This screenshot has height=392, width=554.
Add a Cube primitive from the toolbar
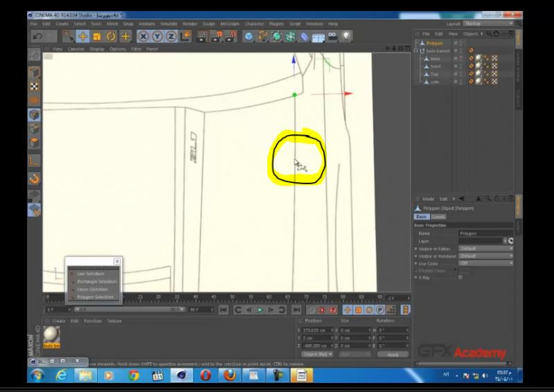(249, 36)
